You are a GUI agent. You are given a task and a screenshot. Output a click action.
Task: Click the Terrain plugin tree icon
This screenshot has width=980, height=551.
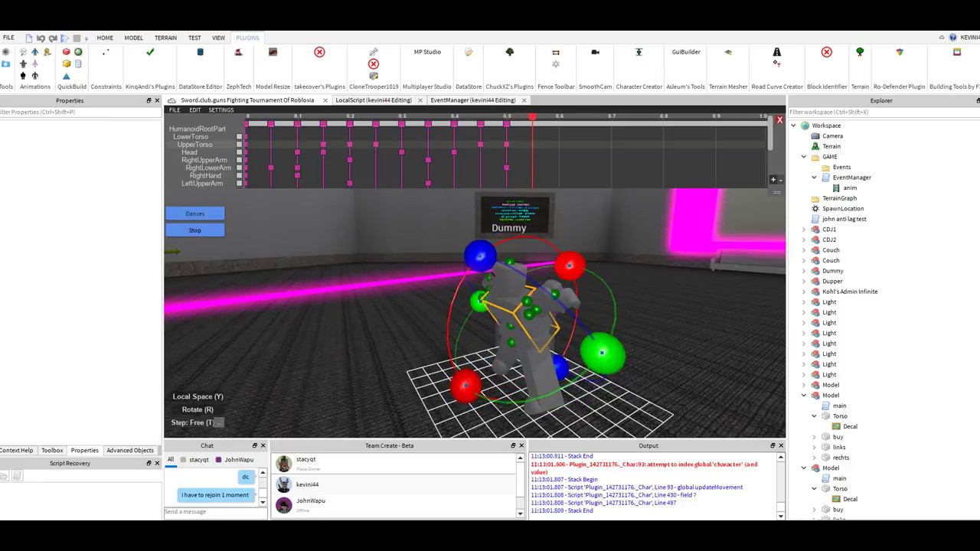tap(860, 52)
